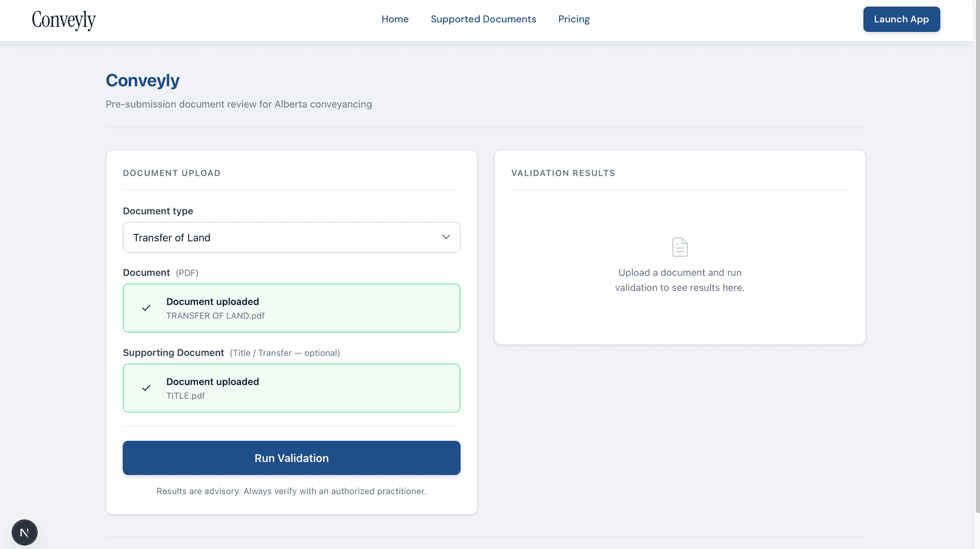
Task: Click the document placeholder icon in Validation Results
Action: [679, 246]
